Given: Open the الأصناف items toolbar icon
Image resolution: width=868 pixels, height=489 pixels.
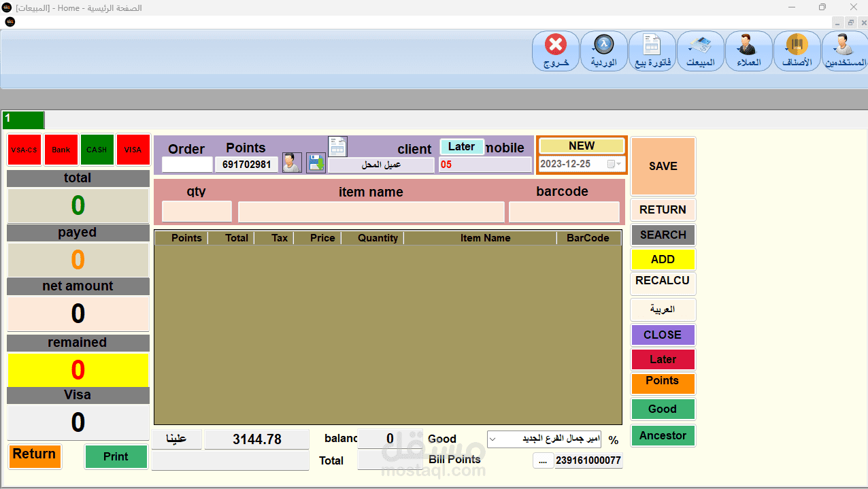Looking at the screenshot, I should point(797,51).
